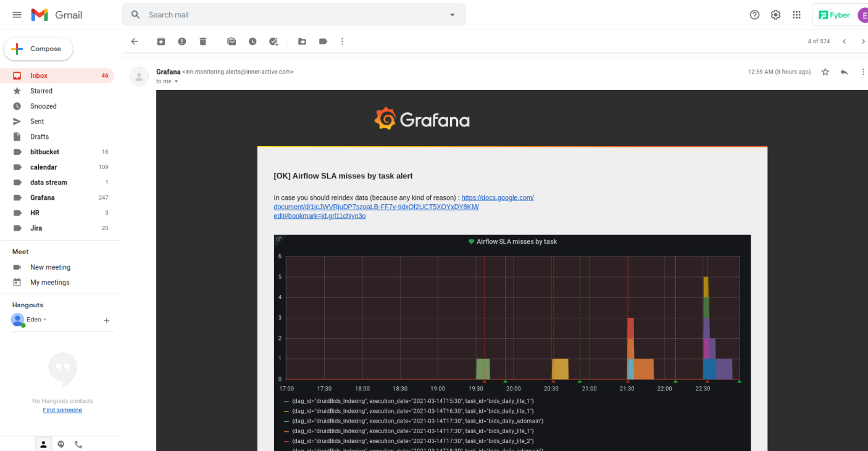
Task: Open the message's More options menu
Action: pyautogui.click(x=863, y=72)
